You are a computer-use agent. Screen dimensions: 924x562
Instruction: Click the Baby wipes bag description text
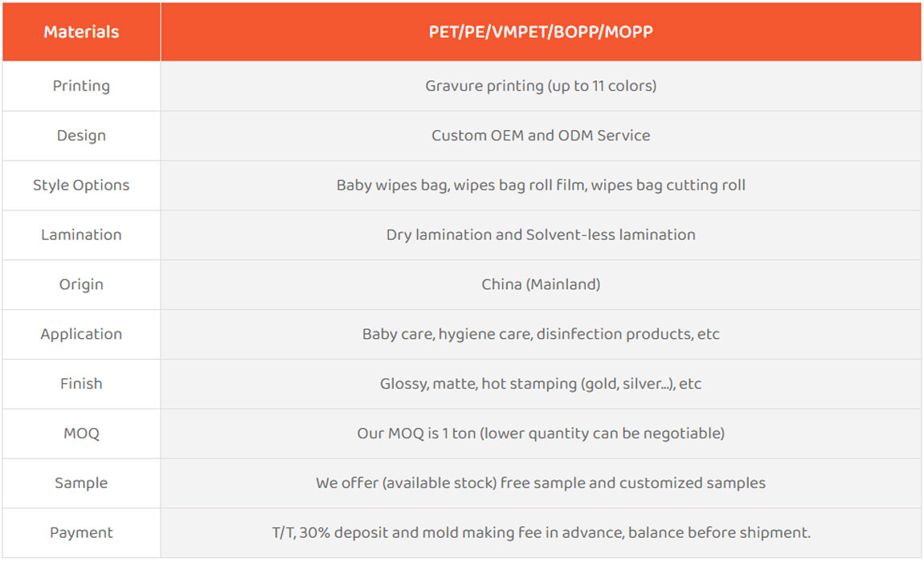pos(541,185)
